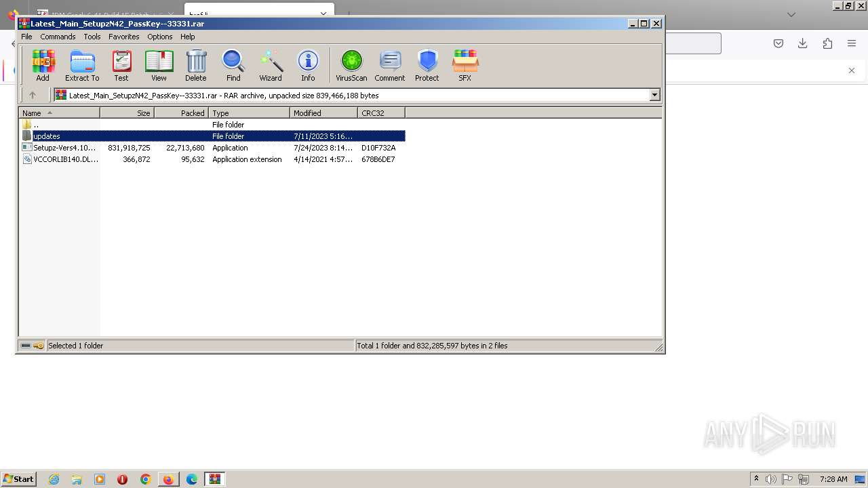Select the Setupz-Vers4.10 application file
This screenshot has width=868, height=488.
(x=212, y=148)
